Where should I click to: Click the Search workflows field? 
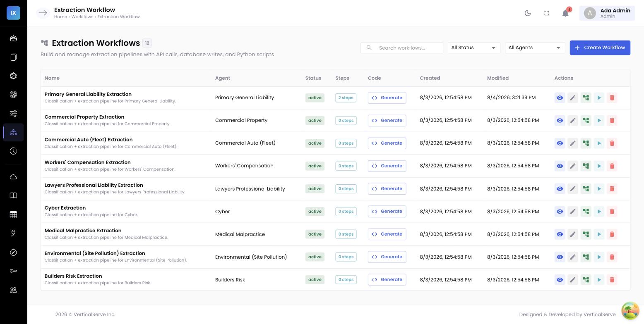click(x=402, y=48)
